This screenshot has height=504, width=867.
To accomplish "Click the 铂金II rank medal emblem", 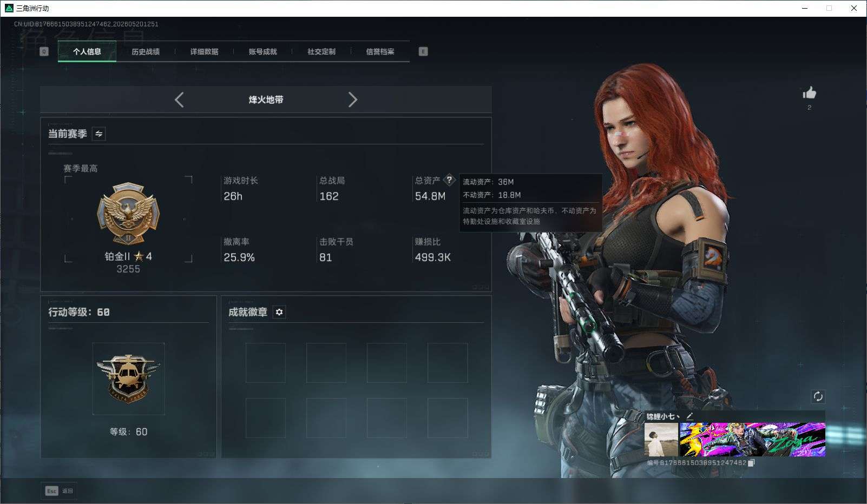I will click(x=128, y=214).
